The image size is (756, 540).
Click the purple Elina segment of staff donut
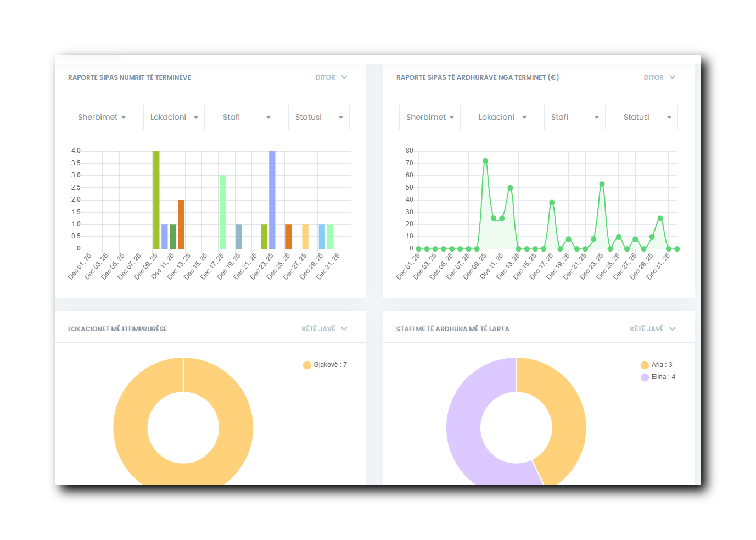click(x=464, y=427)
